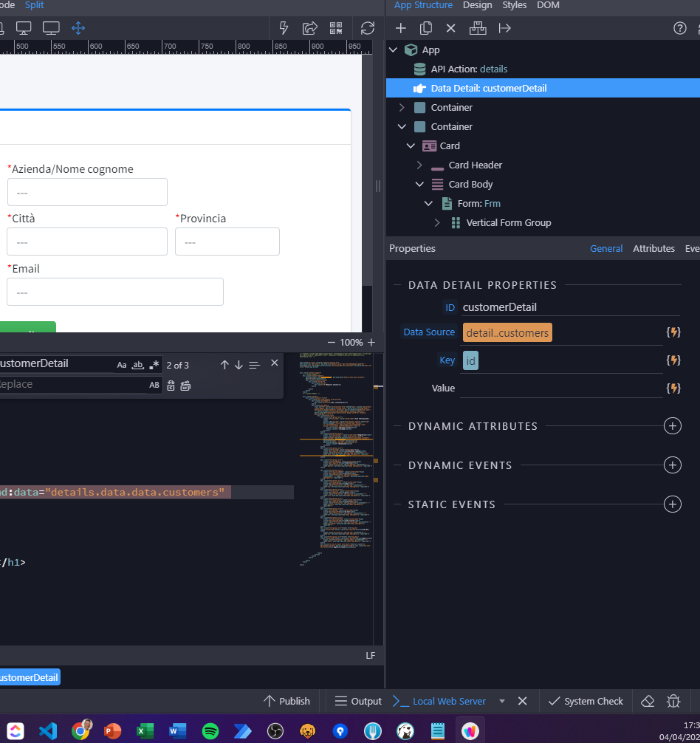700x743 pixels.
Task: Expand the Vertical Form Group node
Action: [x=436, y=222]
